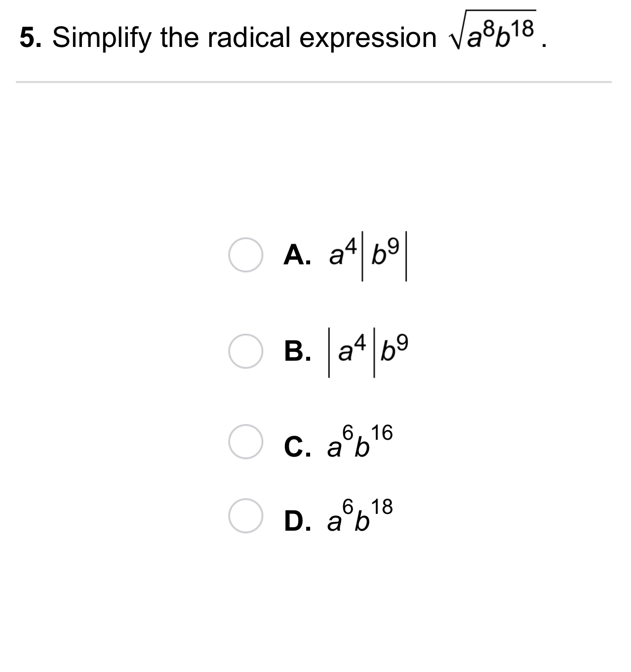Image resolution: width=631 pixels, height=672 pixels.
Task: Click the bold "B." answer label
Action: click(x=298, y=352)
